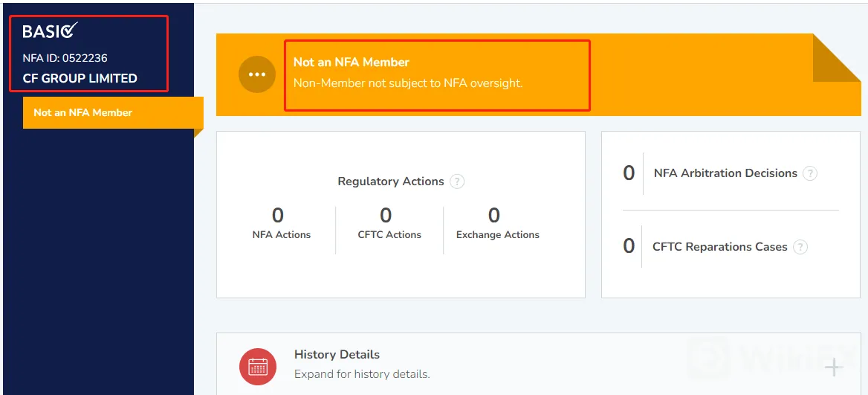868x395 pixels.
Task: Click the CFTC Reparations Cases label
Action: click(719, 247)
